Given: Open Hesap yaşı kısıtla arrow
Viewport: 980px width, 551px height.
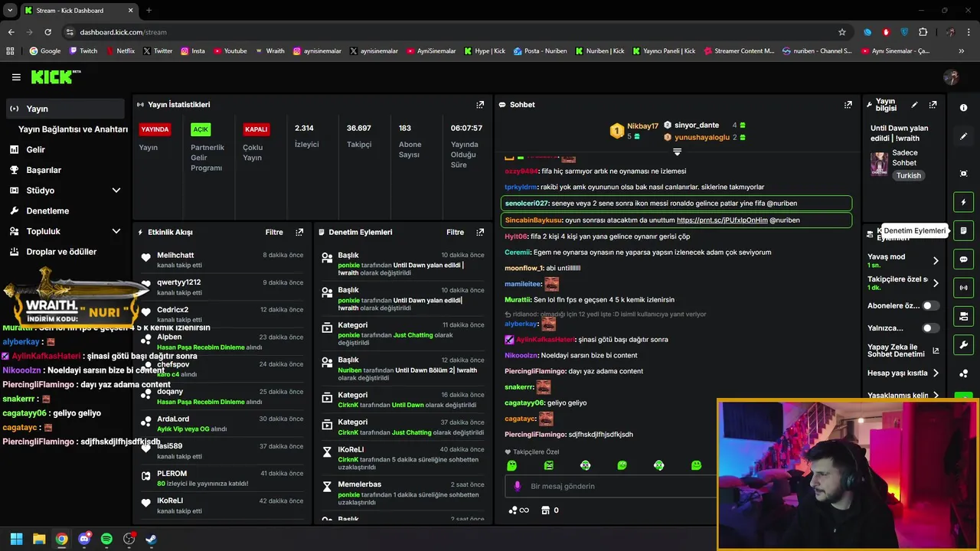Looking at the screenshot, I should (x=936, y=373).
